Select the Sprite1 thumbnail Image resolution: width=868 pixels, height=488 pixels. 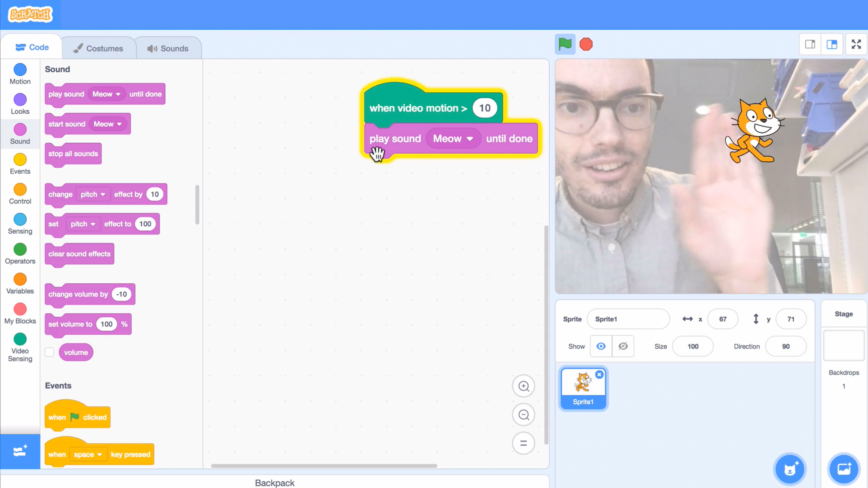pos(583,388)
